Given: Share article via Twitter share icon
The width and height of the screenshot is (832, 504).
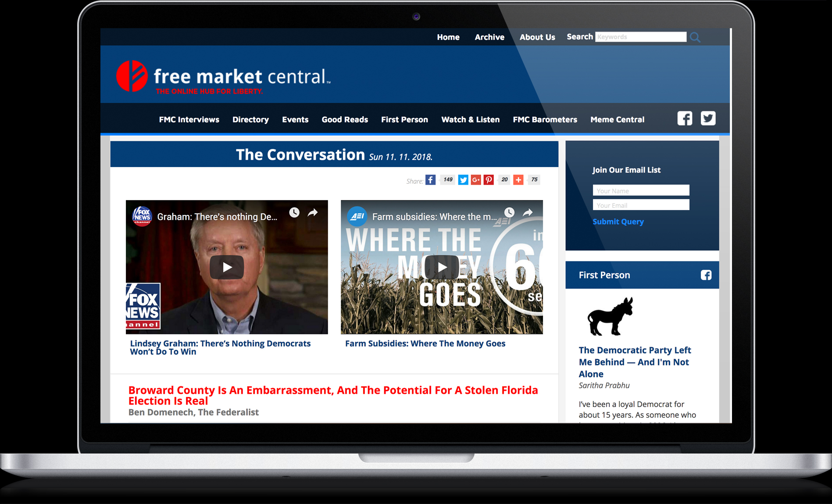Looking at the screenshot, I should tap(463, 180).
